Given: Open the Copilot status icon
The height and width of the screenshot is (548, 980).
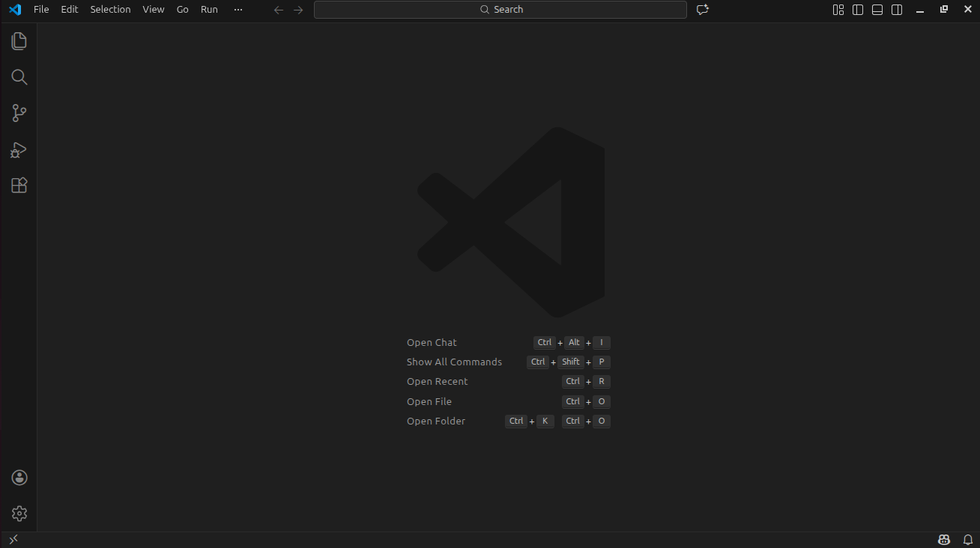Looking at the screenshot, I should pyautogui.click(x=944, y=540).
